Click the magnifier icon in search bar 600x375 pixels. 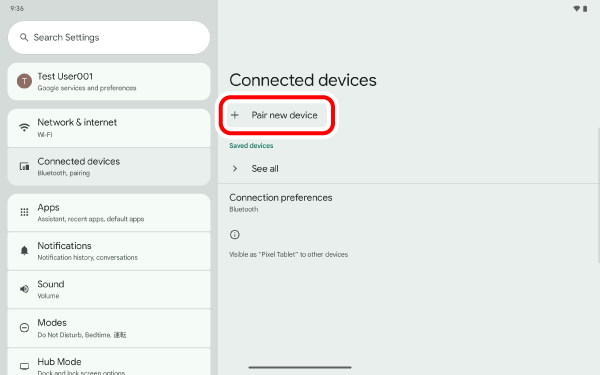(x=24, y=38)
